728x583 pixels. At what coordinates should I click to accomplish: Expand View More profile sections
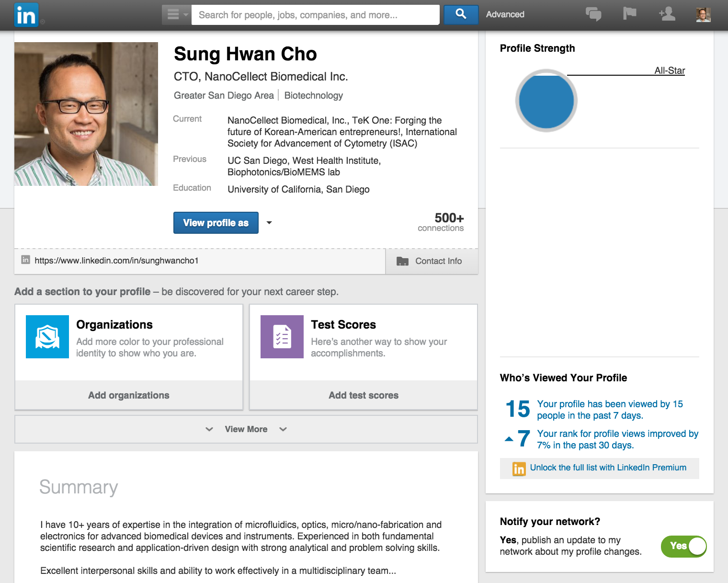click(246, 429)
